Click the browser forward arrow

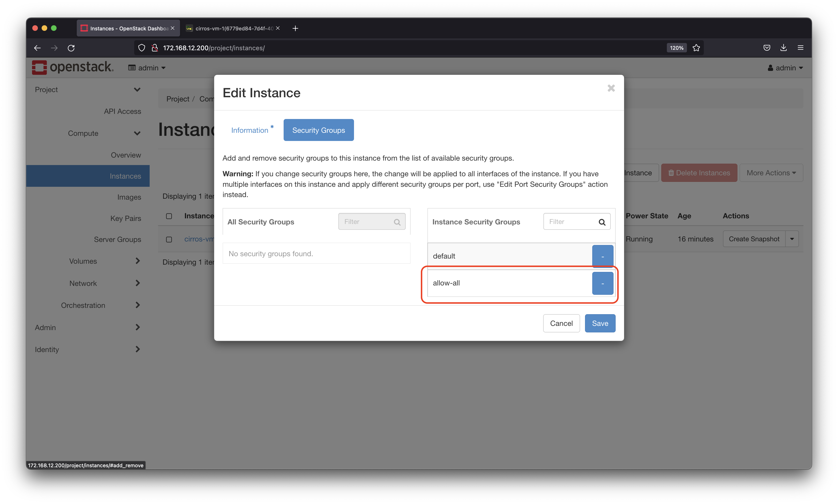[x=54, y=48]
